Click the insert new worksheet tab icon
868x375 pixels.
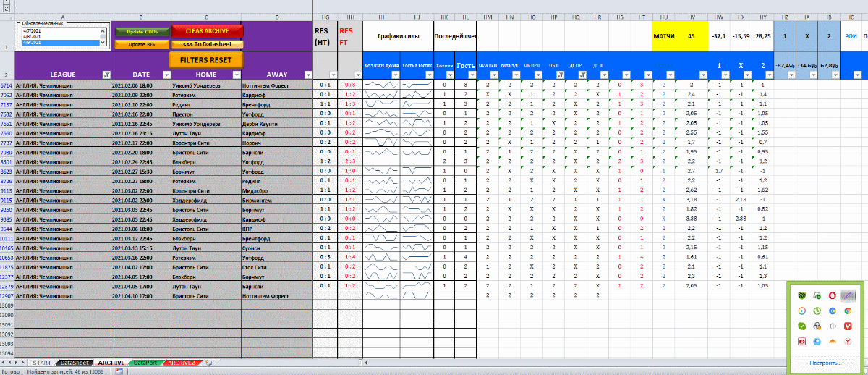209,362
